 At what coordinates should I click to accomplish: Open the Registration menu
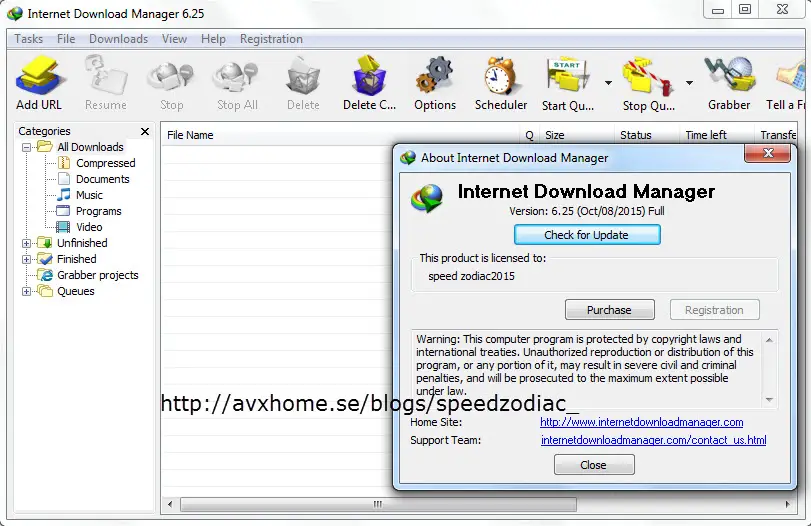coord(271,39)
